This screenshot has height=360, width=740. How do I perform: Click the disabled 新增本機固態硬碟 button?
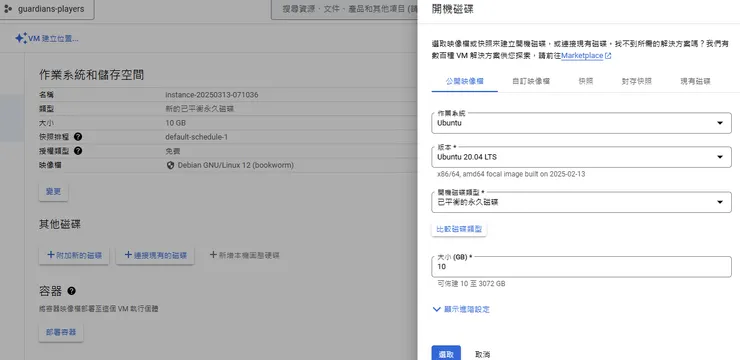244,255
